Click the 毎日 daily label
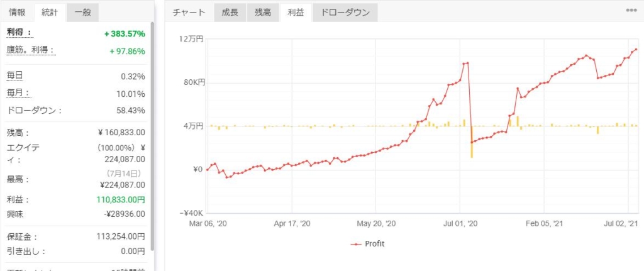 pos(15,75)
